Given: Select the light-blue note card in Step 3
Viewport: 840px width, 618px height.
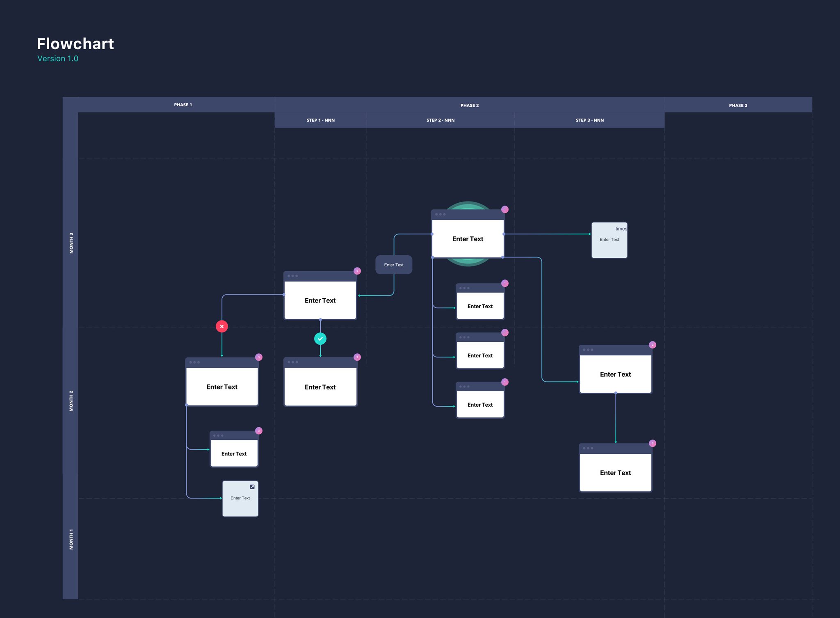Looking at the screenshot, I should tap(609, 240).
